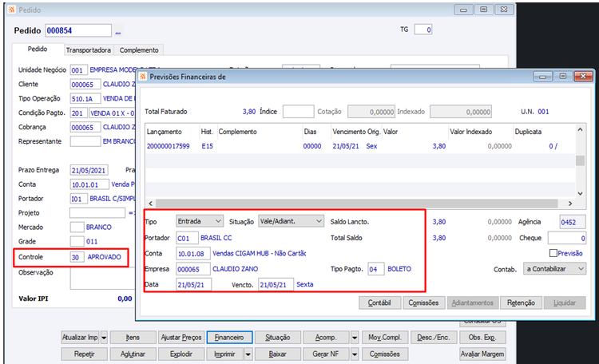Click the list scroll-down arrow

click(x=580, y=193)
